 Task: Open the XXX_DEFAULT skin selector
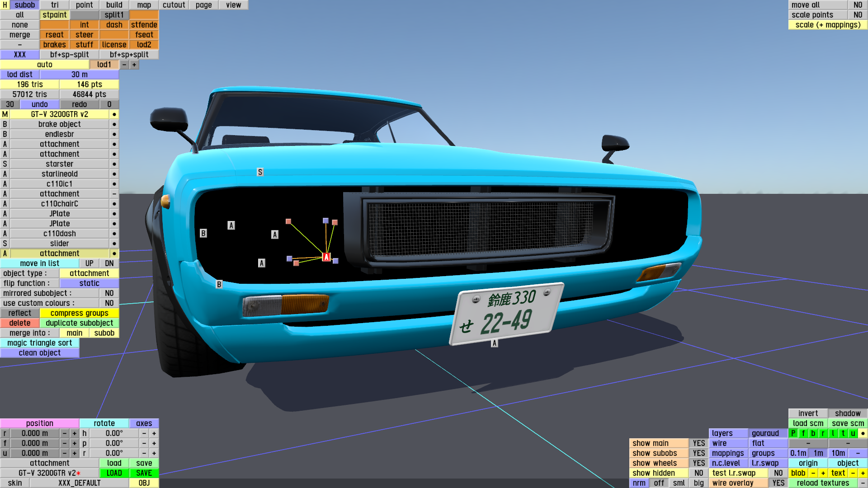(79, 483)
